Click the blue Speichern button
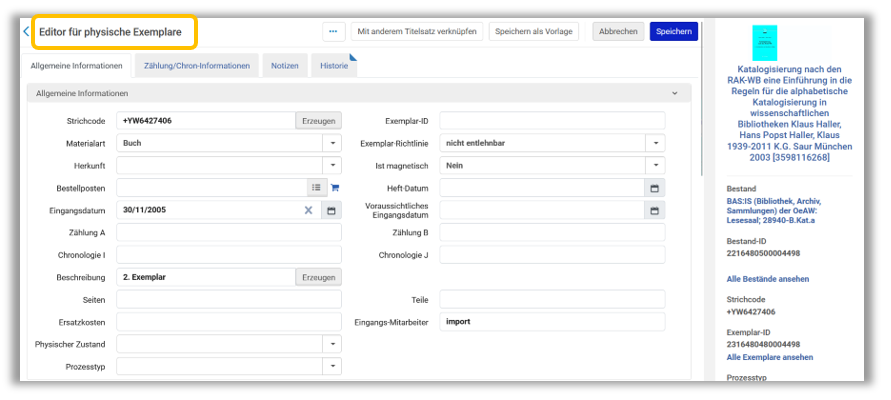Screen dimensions: 891x400 point(673,32)
